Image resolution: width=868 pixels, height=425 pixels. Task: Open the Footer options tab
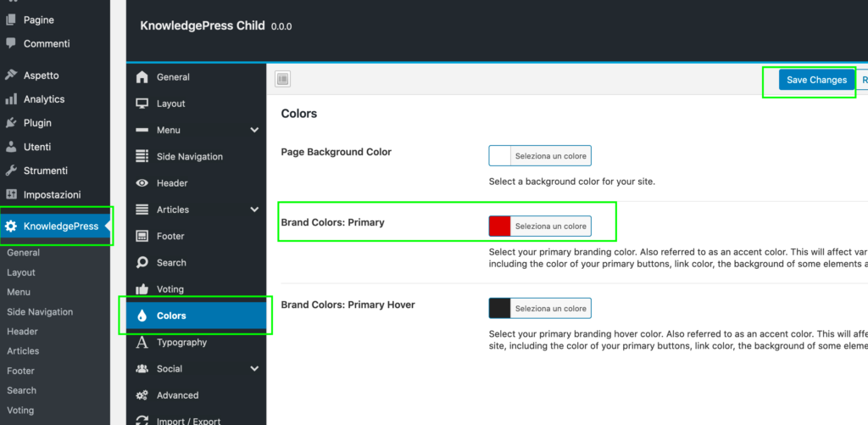click(170, 236)
